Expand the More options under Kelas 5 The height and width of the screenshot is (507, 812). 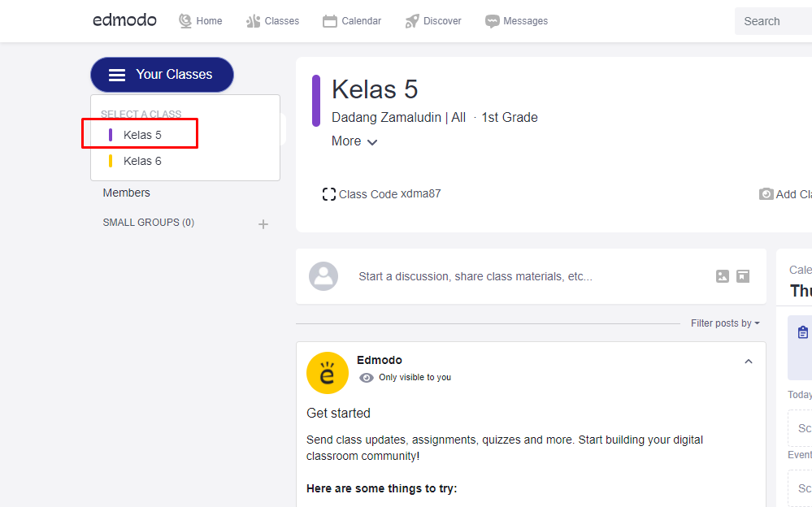click(354, 141)
